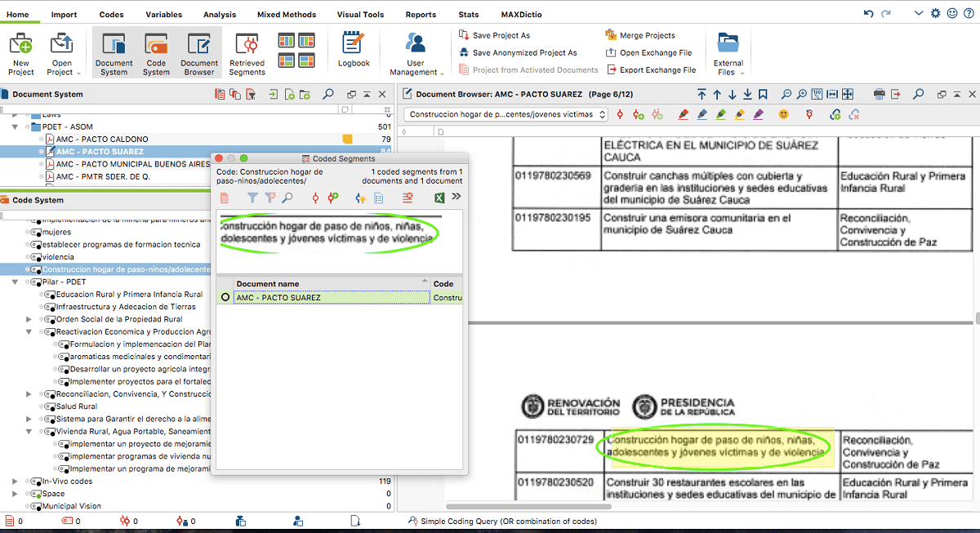Click search icon in Document System header
Viewport: 980px width, 533px height.
(x=327, y=94)
